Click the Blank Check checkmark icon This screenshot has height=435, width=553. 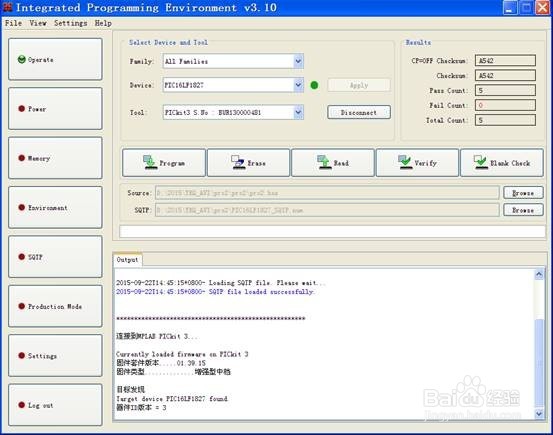tap(481, 162)
